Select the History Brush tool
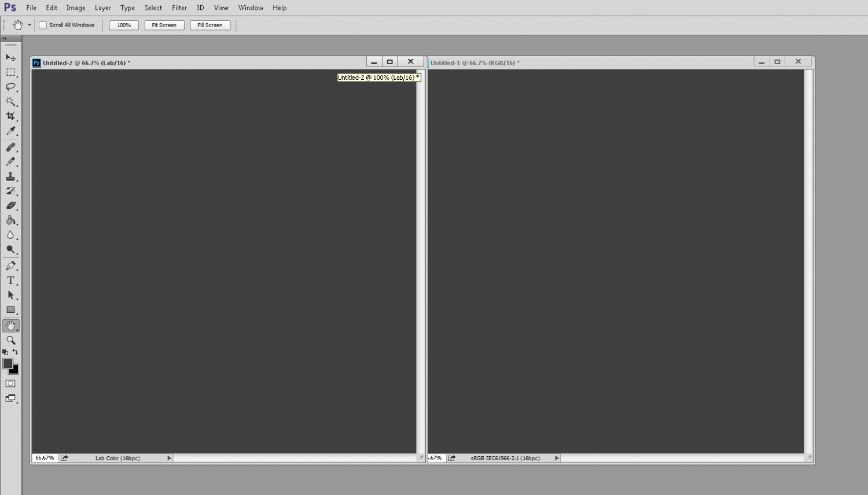 click(10, 191)
